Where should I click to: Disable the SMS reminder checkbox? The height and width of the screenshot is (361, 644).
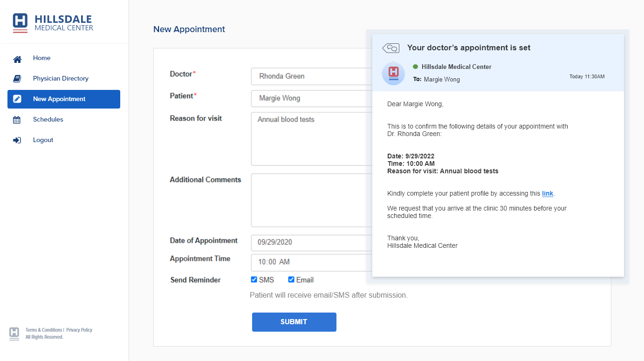[253, 279]
